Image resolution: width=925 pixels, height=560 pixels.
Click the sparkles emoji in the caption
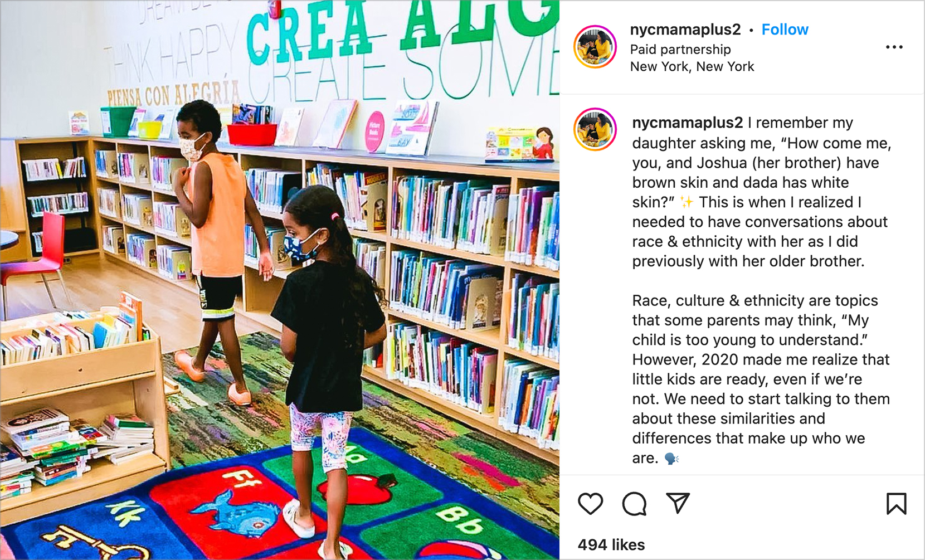[687, 202]
